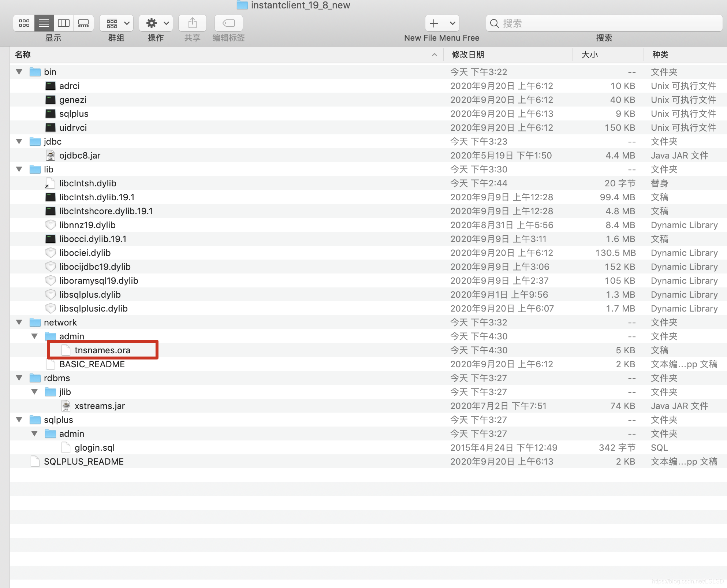Click the share toolbar icon

tap(192, 23)
